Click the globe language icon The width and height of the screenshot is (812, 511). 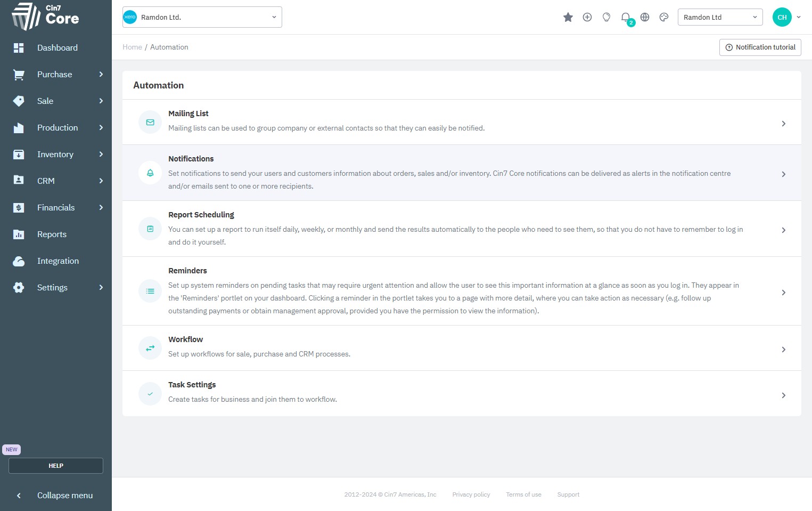pos(645,18)
